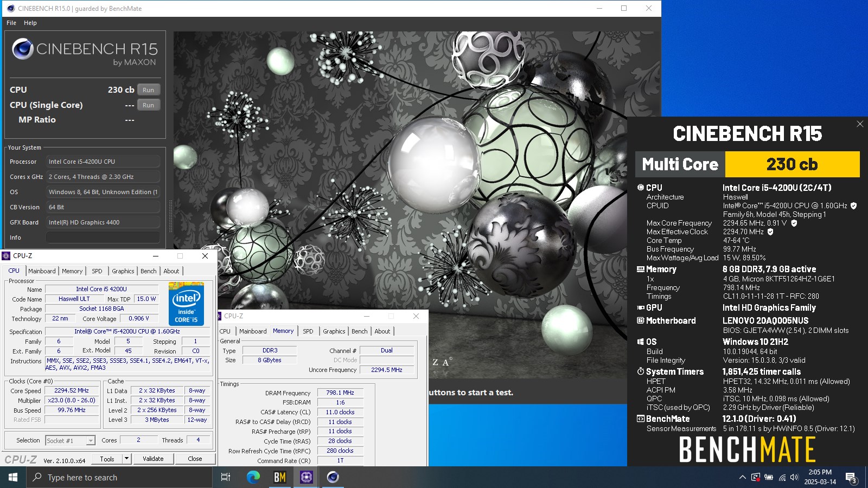Click the Info input field in Cinebench
This screenshot has height=488, width=868.
(103, 237)
